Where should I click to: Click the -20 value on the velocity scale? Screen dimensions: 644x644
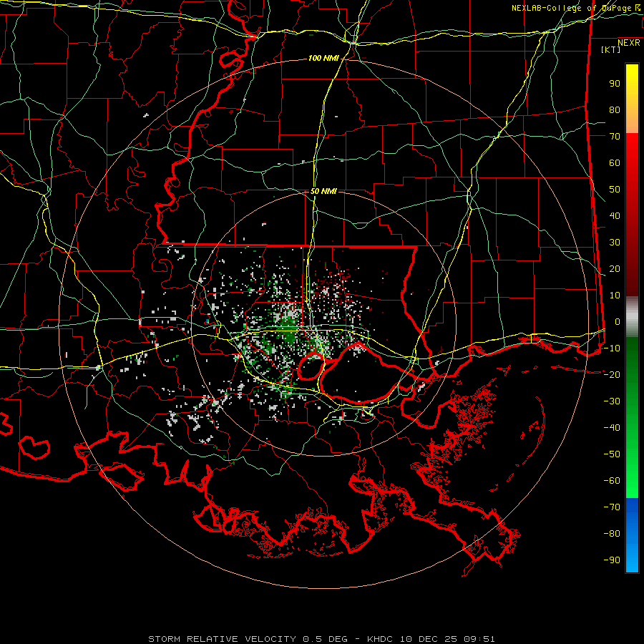pyautogui.click(x=612, y=375)
